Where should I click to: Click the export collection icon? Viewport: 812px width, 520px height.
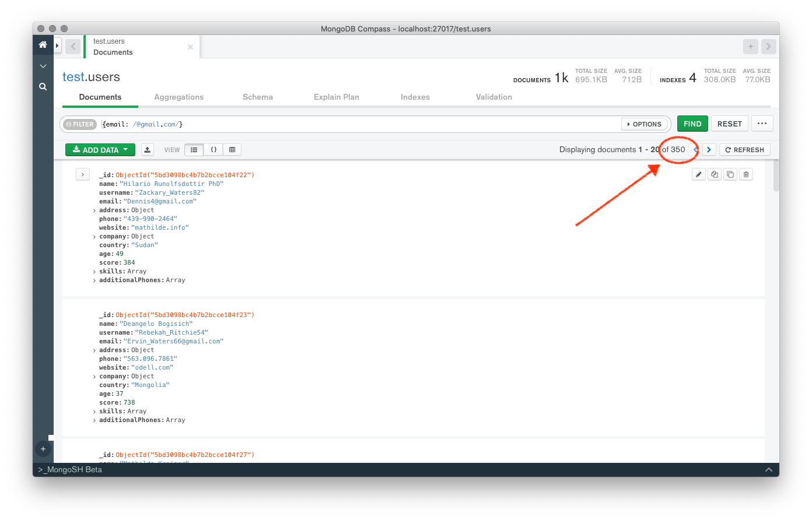148,150
